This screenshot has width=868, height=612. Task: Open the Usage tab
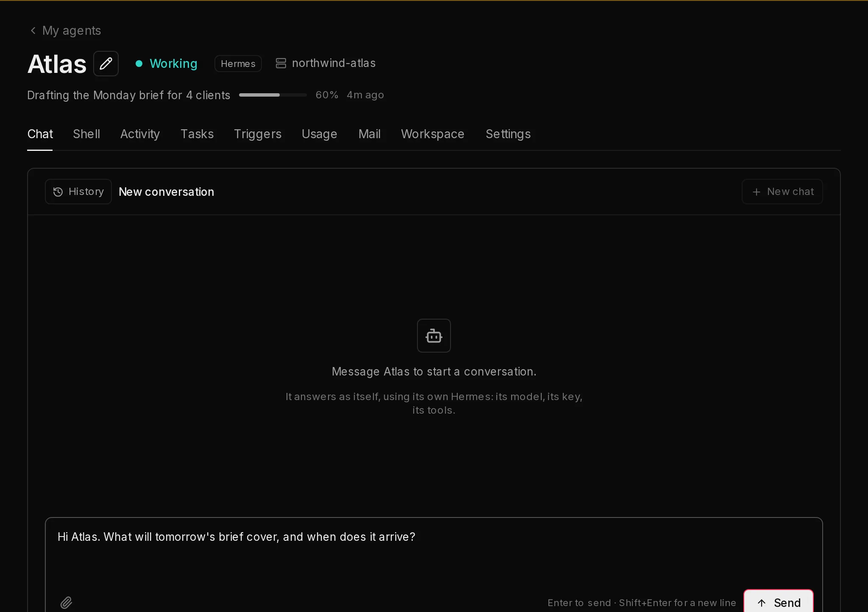(320, 134)
